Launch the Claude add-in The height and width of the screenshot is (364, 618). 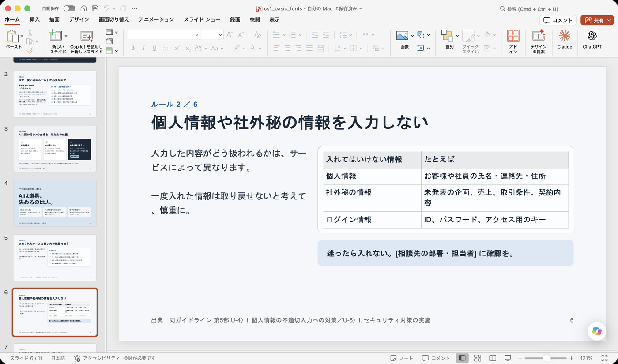coord(565,36)
